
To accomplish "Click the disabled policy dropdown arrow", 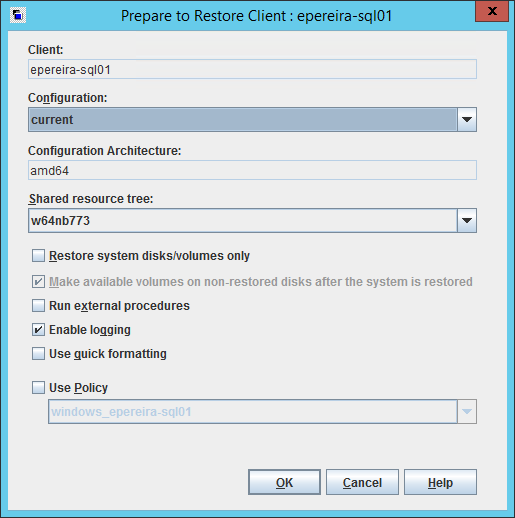I will pyautogui.click(x=467, y=412).
